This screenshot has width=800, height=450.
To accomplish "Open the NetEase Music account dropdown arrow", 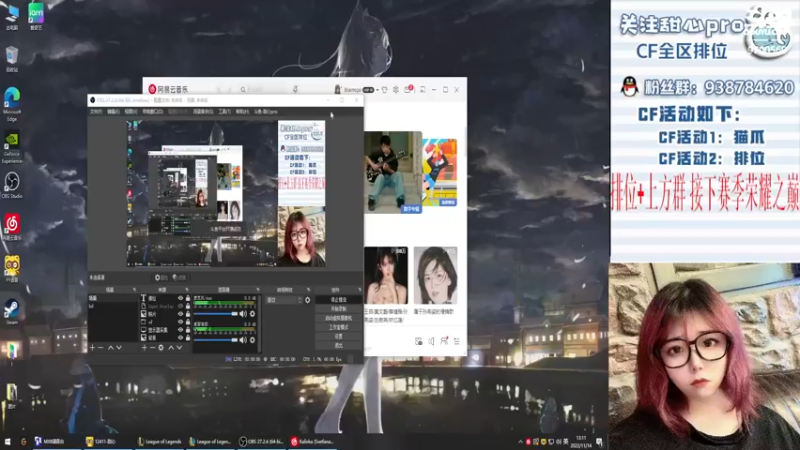I will coord(378,90).
